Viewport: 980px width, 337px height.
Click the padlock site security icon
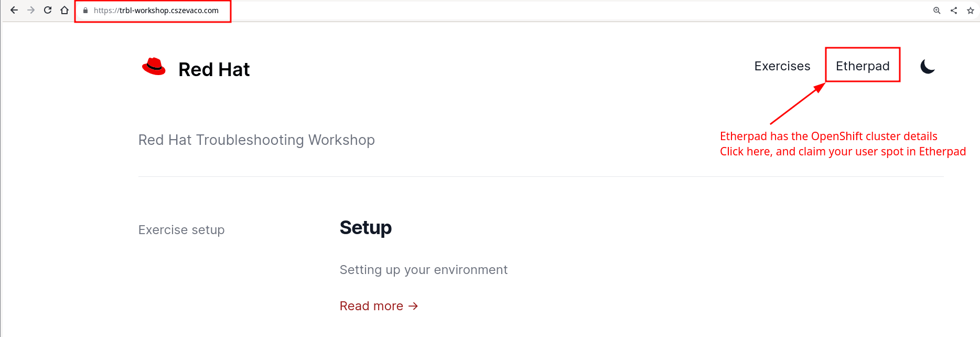click(x=85, y=10)
